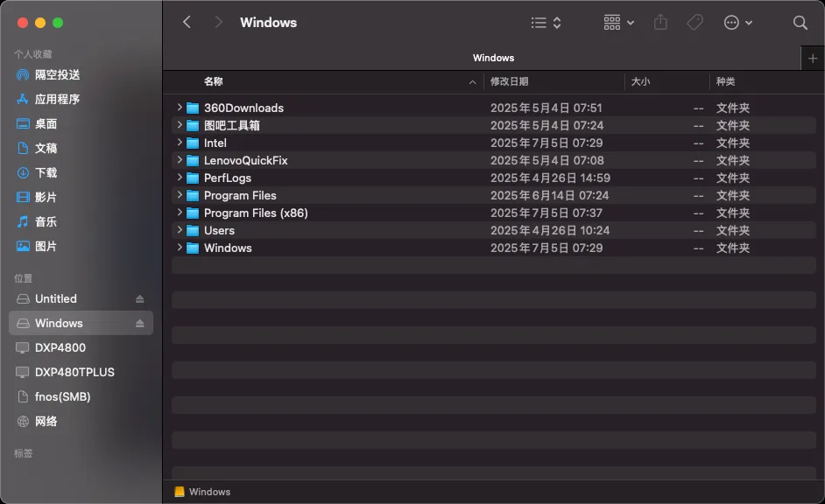The width and height of the screenshot is (825, 504).
Task: Click the Program Files (x86) name
Action: (x=256, y=213)
